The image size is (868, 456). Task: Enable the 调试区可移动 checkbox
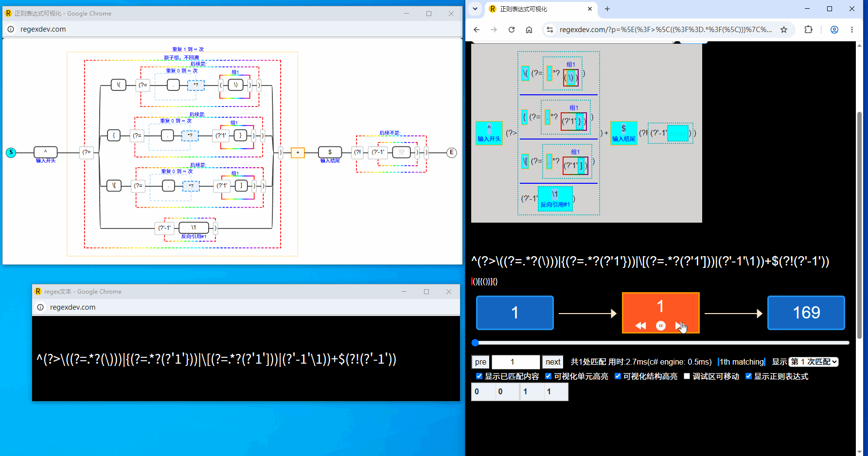click(687, 376)
